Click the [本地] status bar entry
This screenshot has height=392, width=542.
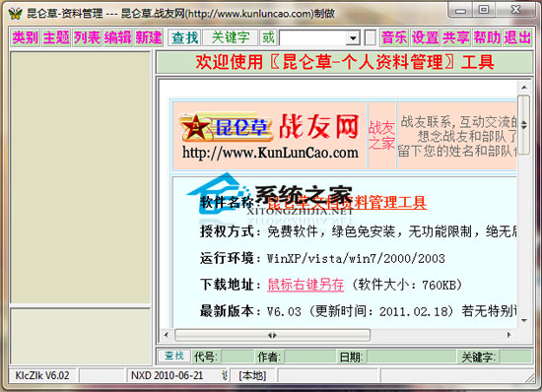pyautogui.click(x=252, y=375)
